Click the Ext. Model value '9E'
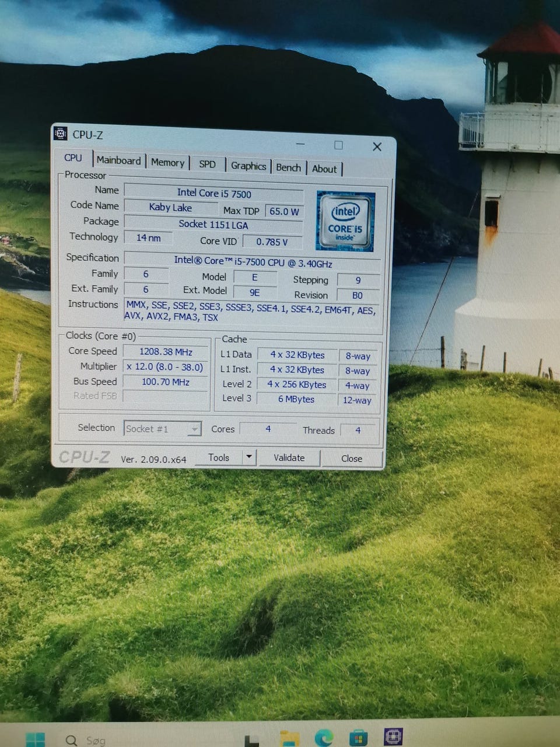The height and width of the screenshot is (747, 560). 255,292
